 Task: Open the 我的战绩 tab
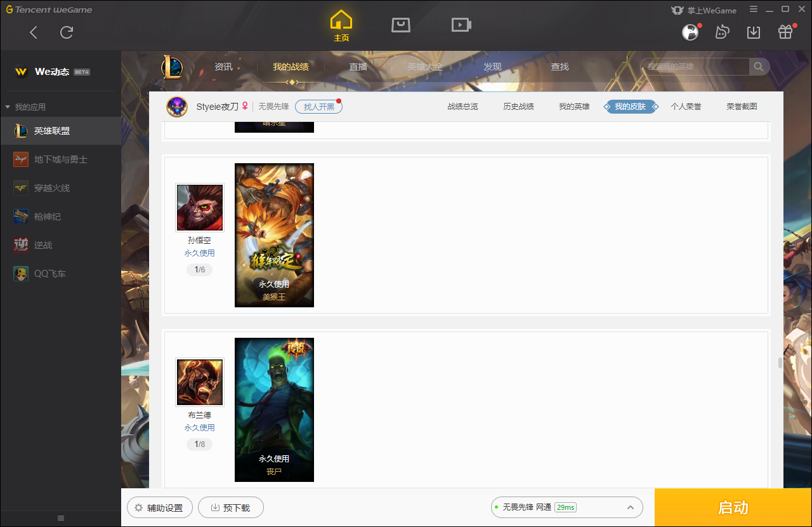pos(291,67)
